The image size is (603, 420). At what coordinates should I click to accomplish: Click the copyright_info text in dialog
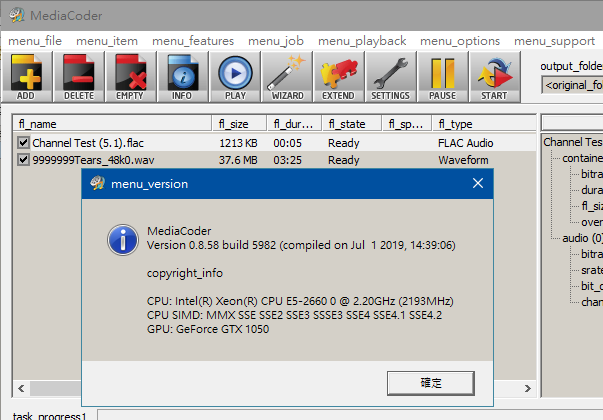[x=185, y=273]
